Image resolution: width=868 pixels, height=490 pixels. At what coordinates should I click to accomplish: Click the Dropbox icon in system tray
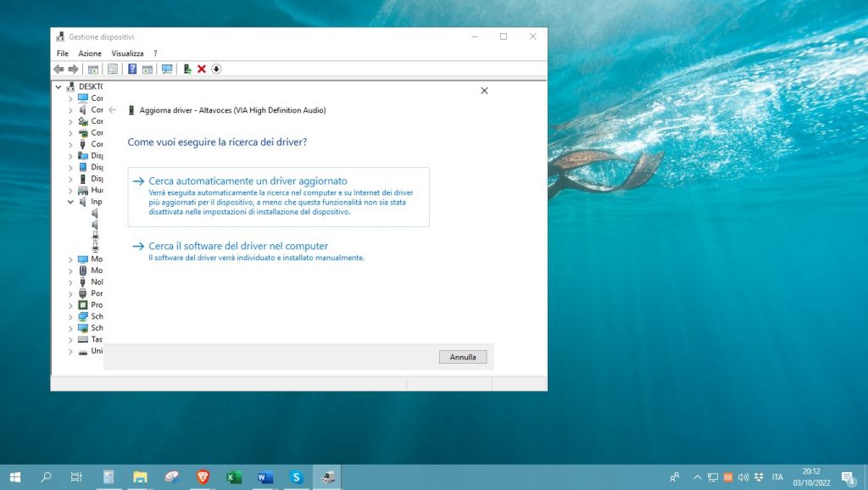[x=758, y=477]
